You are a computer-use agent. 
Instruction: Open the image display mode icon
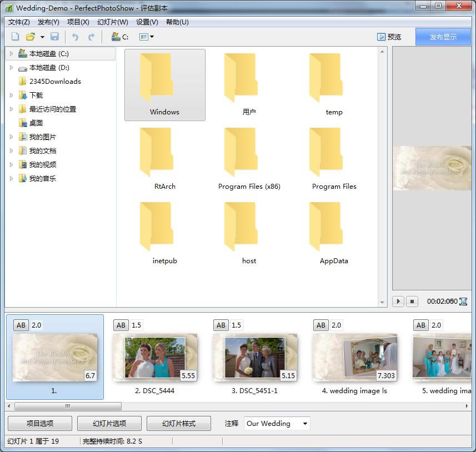click(142, 36)
